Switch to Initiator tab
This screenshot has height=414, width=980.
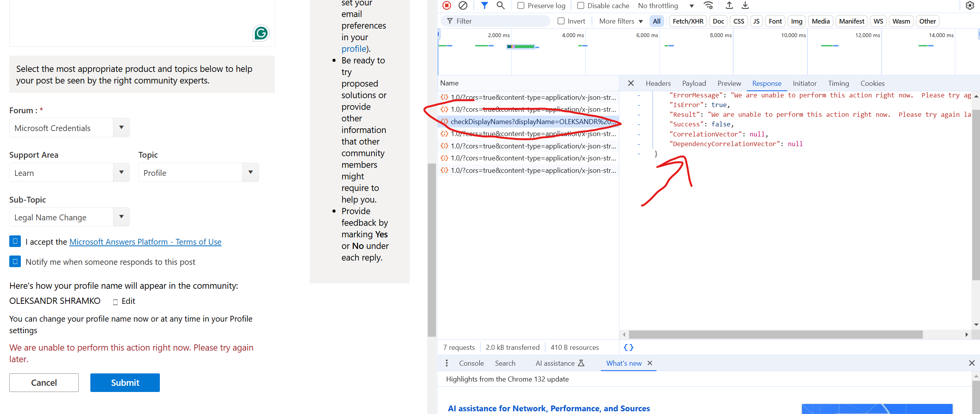click(804, 83)
